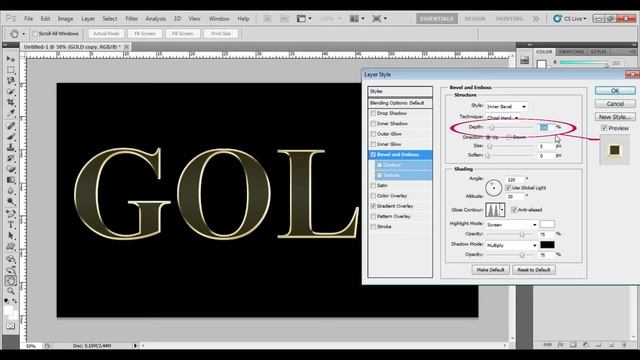Select the Eyedropper tool
The width and height of the screenshot is (640, 360).
(x=11, y=113)
